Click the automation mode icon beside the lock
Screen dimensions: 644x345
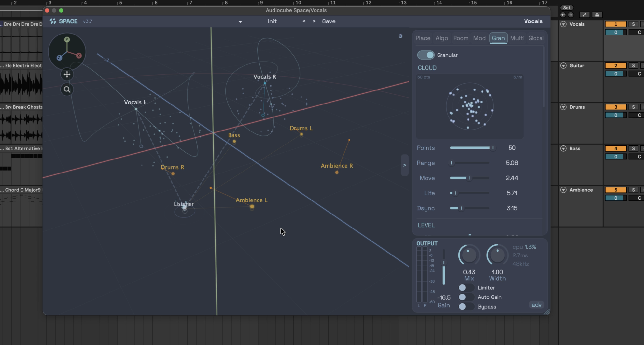click(x=584, y=15)
